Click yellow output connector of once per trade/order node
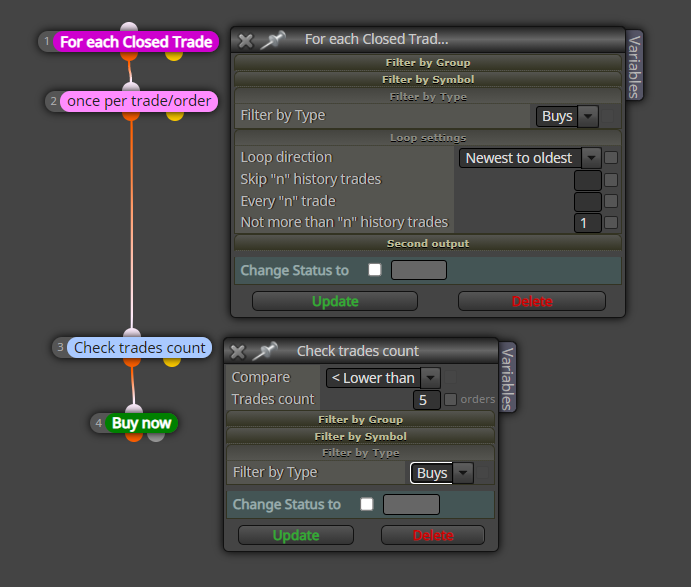This screenshot has height=587, width=691. pos(175,116)
